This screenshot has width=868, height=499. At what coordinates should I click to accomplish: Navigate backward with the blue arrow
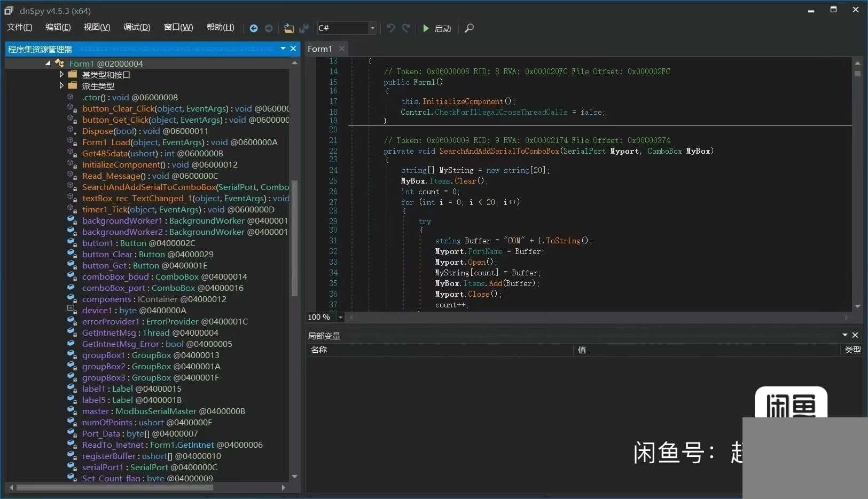click(254, 28)
